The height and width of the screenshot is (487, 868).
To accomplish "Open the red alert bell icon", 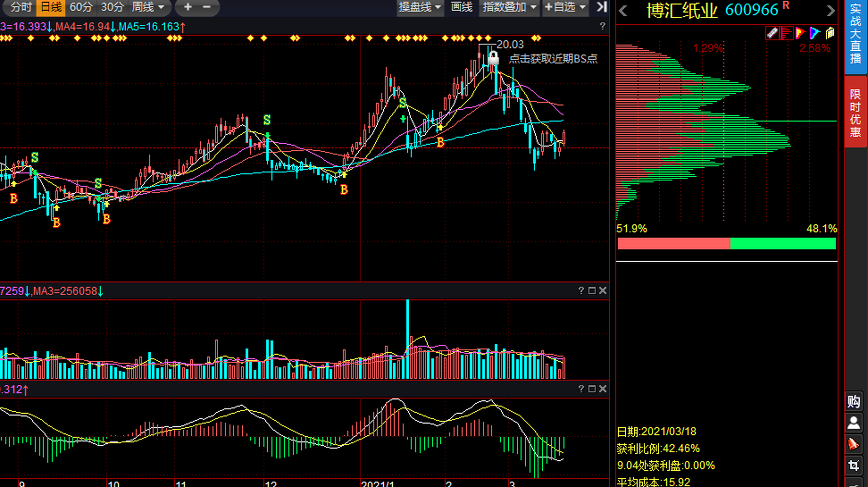I will click(x=854, y=444).
